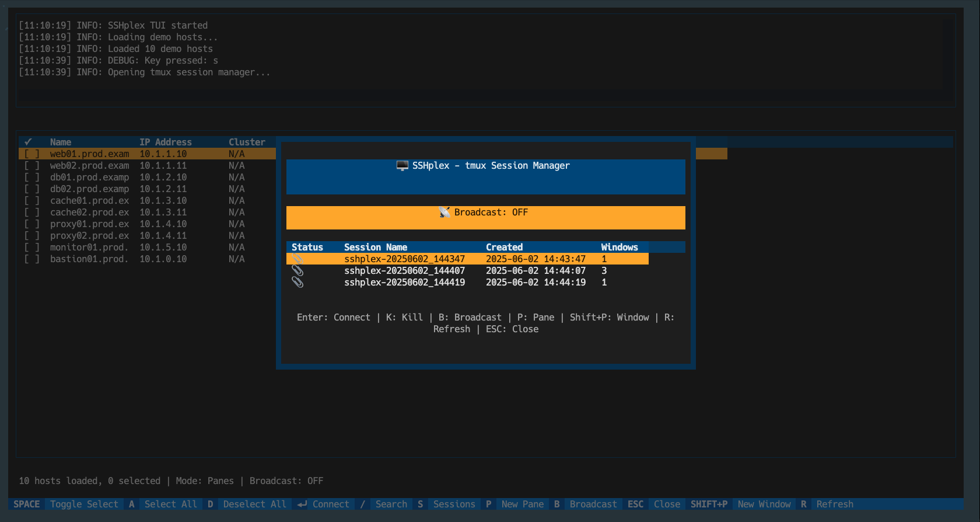The width and height of the screenshot is (980, 522).
Task: Select session name sshplex-20250602_144419
Action: click(405, 283)
